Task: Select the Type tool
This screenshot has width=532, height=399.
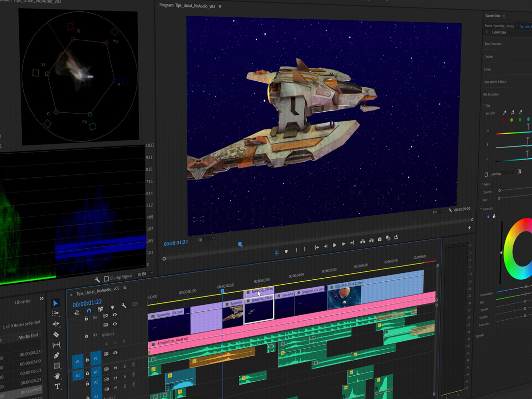Action: coord(57,387)
